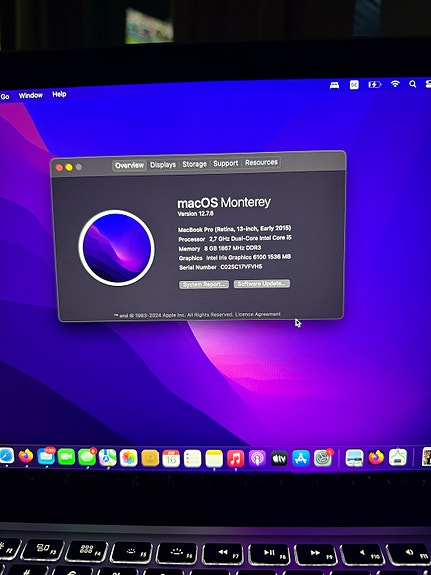Click the Software Update button
431x575 pixels.
tap(262, 283)
